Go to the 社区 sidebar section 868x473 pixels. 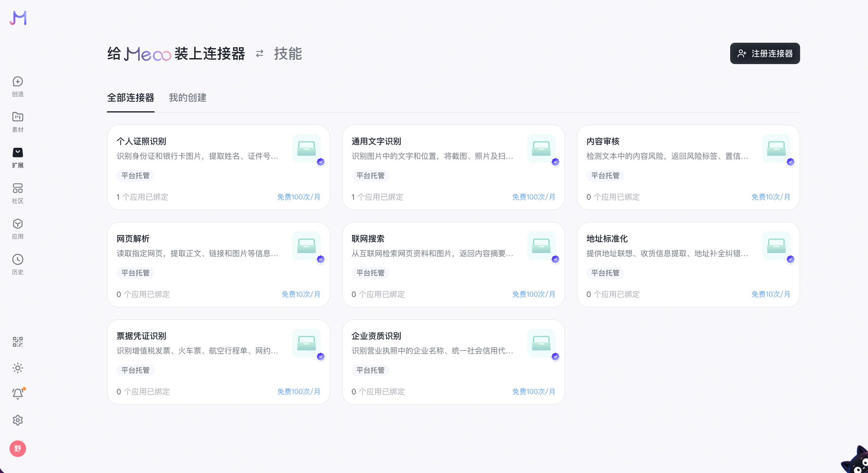click(18, 193)
